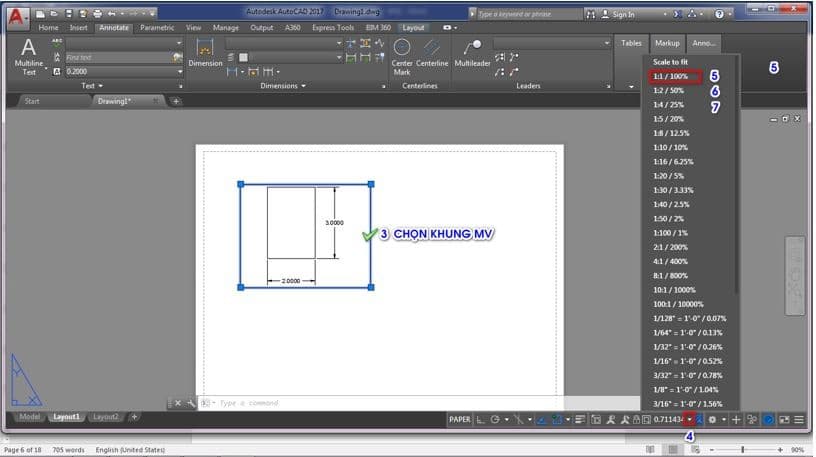The image size is (816, 457).
Task: Toggle polar tracking in status bar
Action: point(495,420)
